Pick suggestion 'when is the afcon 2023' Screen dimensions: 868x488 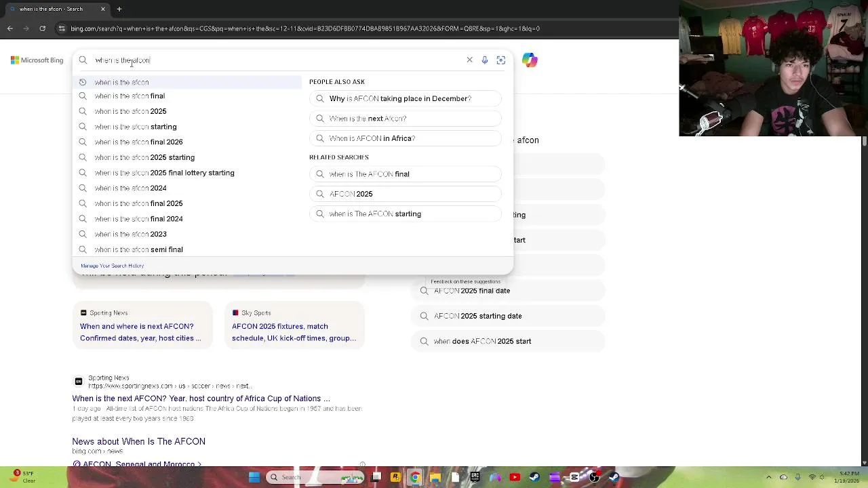[187, 234]
